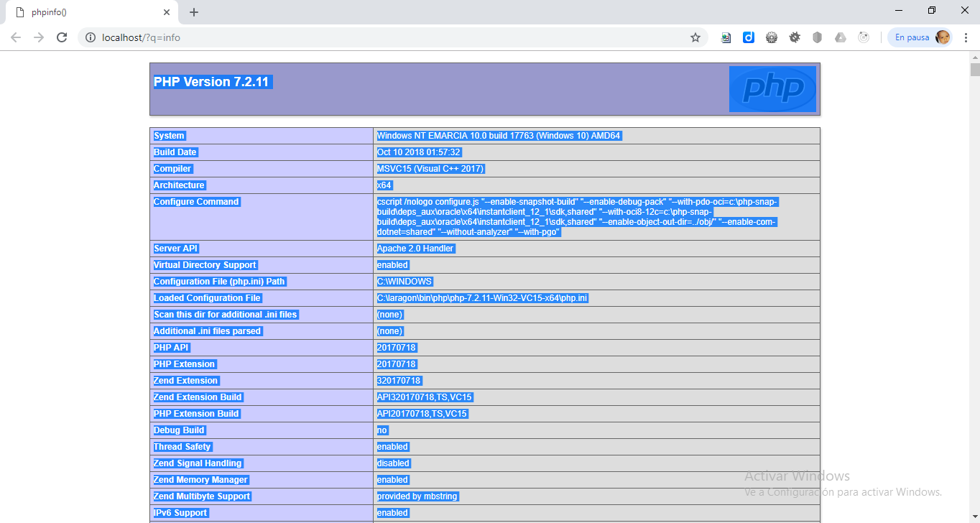The height and width of the screenshot is (523, 980).
Task: Open the gray shield extension
Action: (x=817, y=37)
